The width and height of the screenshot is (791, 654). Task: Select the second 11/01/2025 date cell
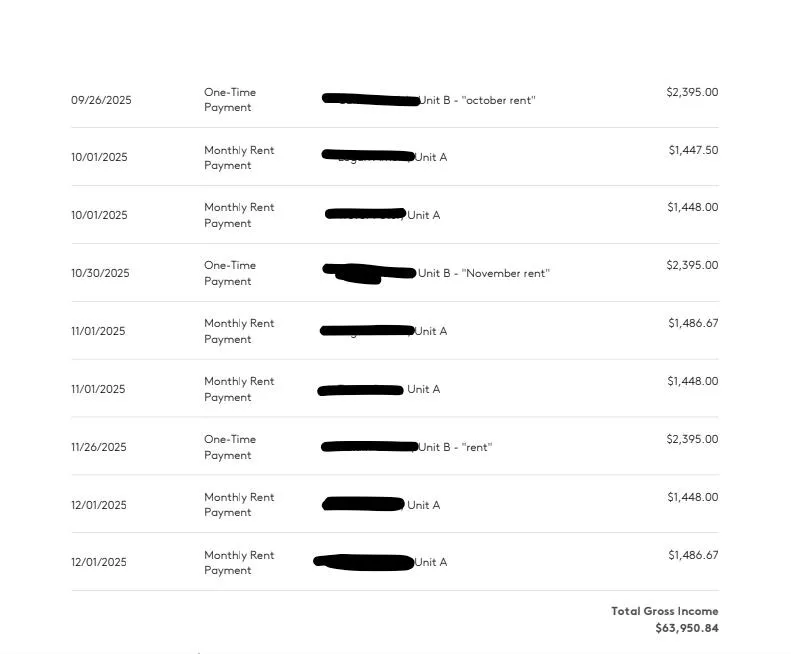(98, 389)
